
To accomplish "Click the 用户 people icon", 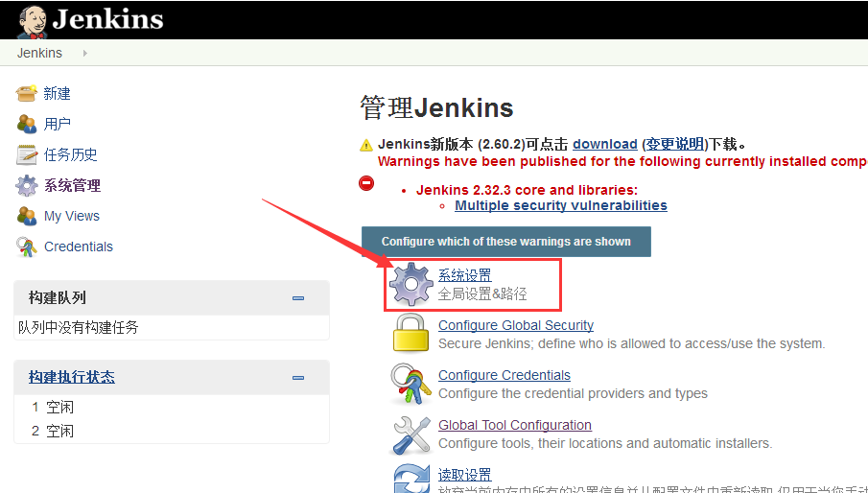I will tap(26, 124).
